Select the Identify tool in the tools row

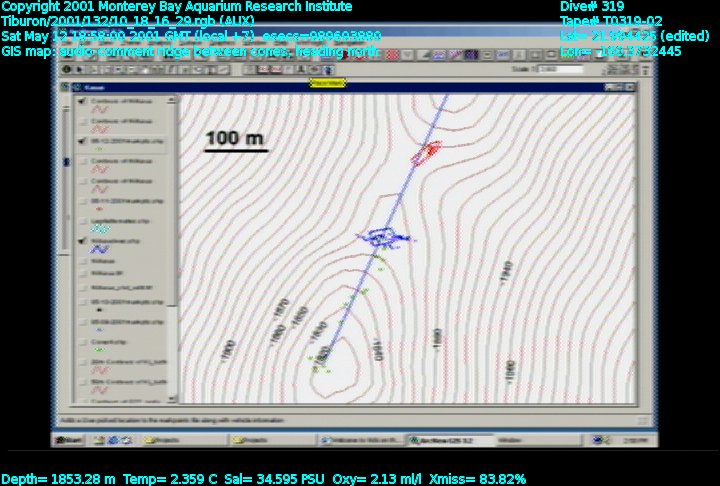coord(67,69)
